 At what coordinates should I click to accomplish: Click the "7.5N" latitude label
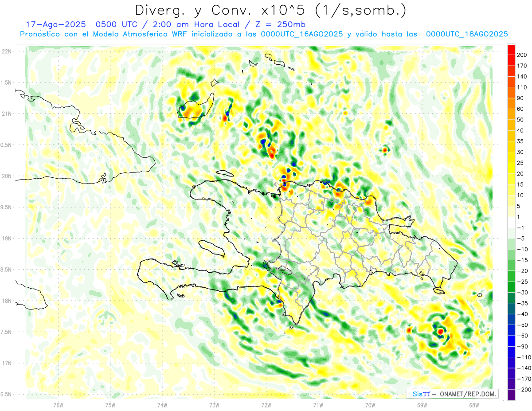coord(7,332)
